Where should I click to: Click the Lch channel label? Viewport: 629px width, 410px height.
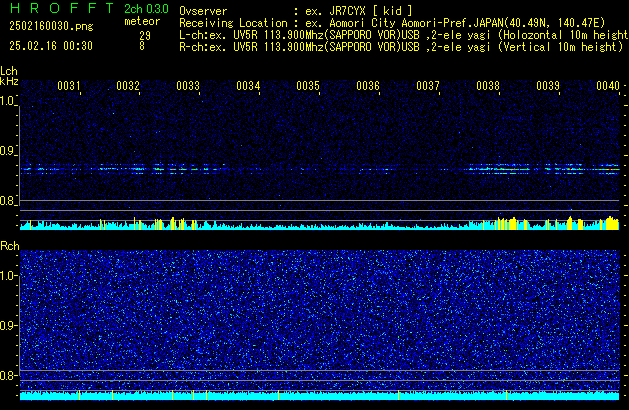[9, 71]
